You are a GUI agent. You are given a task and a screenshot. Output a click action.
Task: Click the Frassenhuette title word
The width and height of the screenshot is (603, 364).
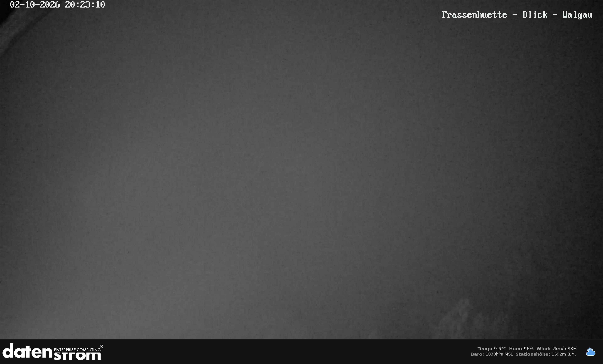[x=474, y=15]
